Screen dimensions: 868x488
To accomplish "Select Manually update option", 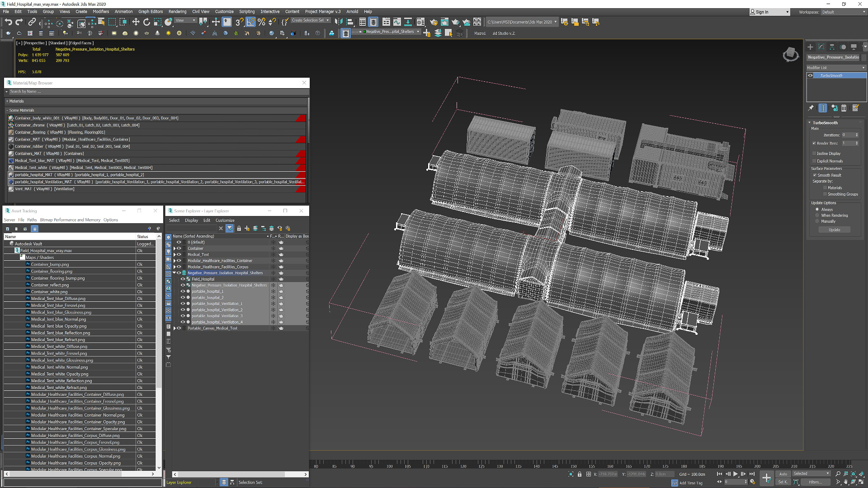I will click(x=817, y=221).
